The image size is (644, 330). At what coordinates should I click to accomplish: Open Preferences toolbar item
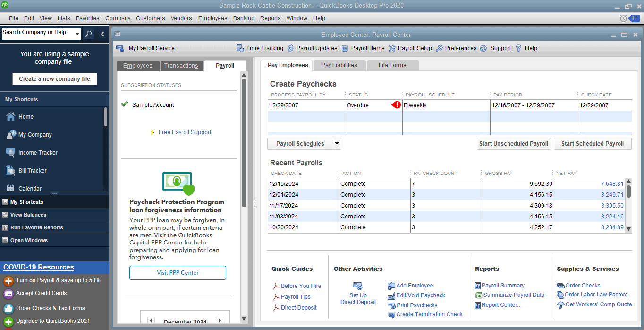pyautogui.click(x=456, y=48)
